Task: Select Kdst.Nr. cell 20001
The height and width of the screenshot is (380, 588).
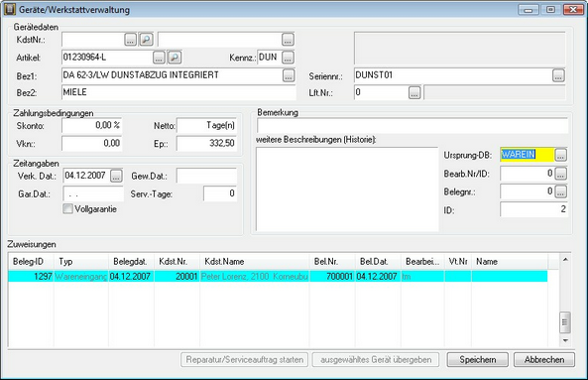Action: click(177, 277)
